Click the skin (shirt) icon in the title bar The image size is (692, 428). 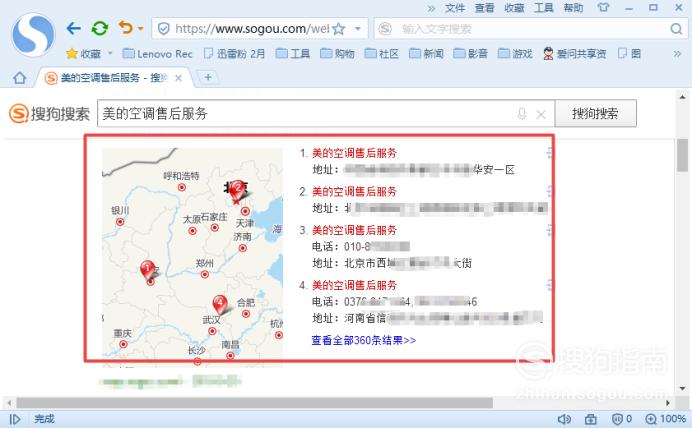(603, 8)
